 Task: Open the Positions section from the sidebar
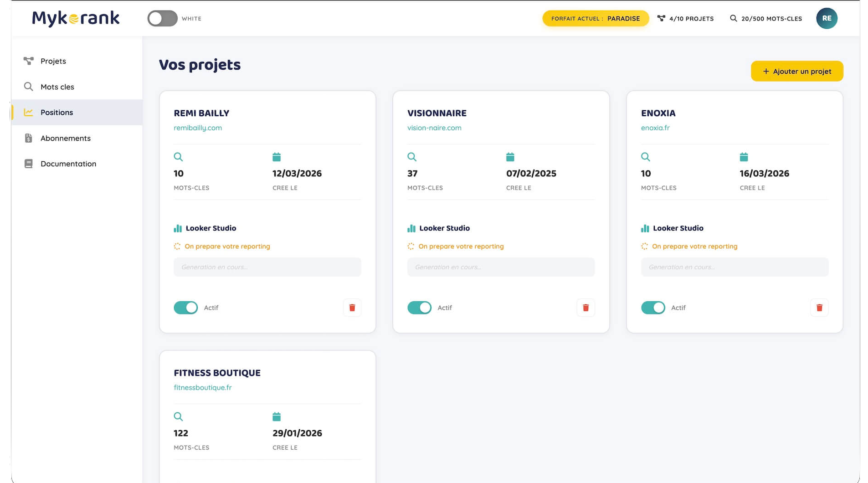pyautogui.click(x=56, y=112)
